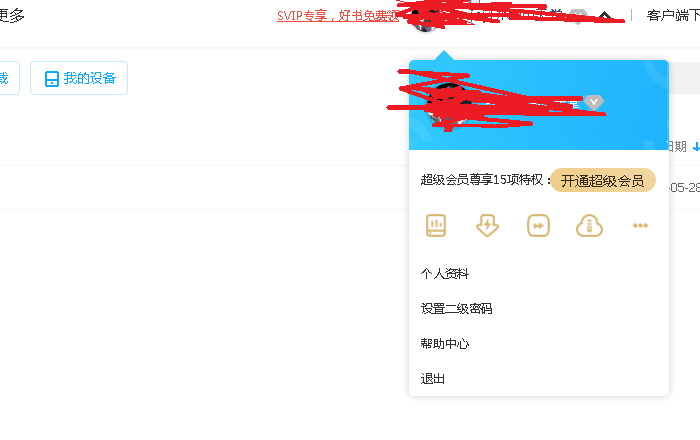Click the header avatar next to username
The width and height of the screenshot is (700, 440).
click(x=425, y=20)
